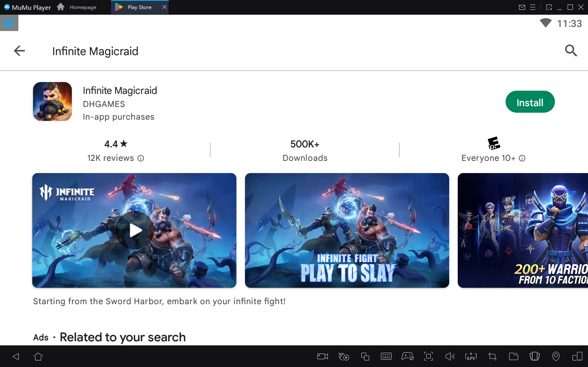588x367 pixels.
Task: Take a fullscreen capture with bracket icon
Action: point(428,356)
